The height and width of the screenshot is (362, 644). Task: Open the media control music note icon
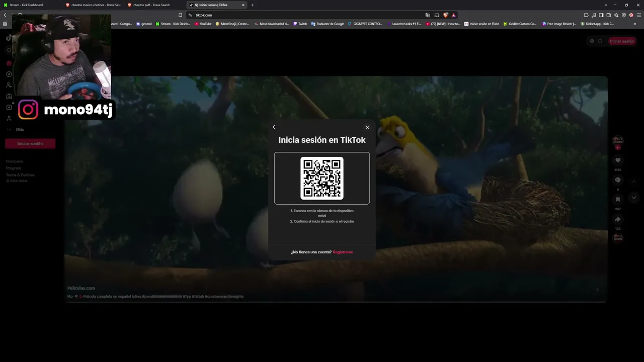[x=594, y=15]
